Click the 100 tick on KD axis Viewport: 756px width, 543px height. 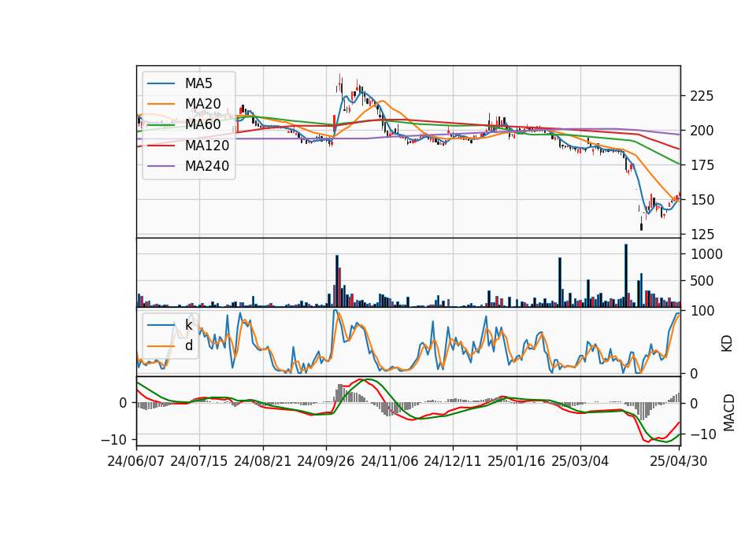tap(702, 311)
